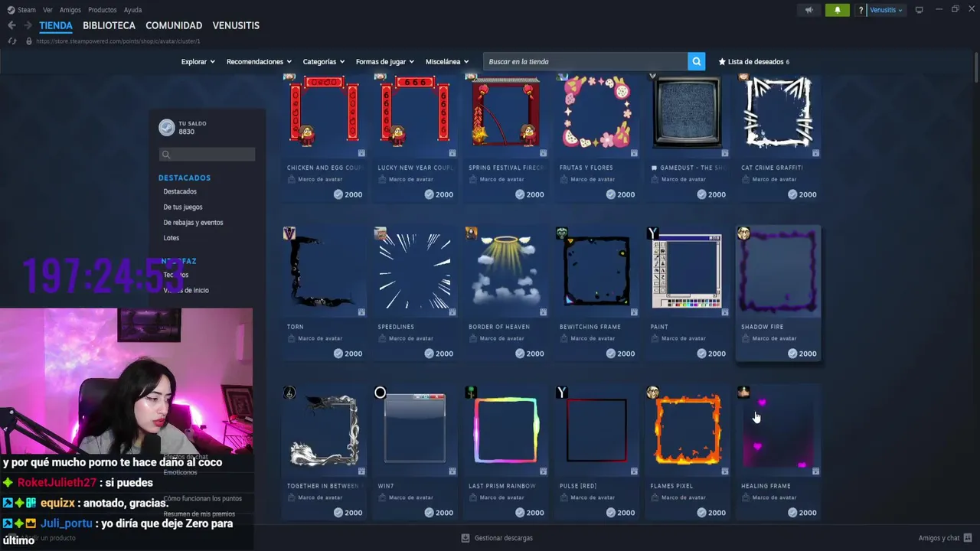The image size is (980, 551).
Task: Go forward with the right arrow
Action: tap(28, 25)
